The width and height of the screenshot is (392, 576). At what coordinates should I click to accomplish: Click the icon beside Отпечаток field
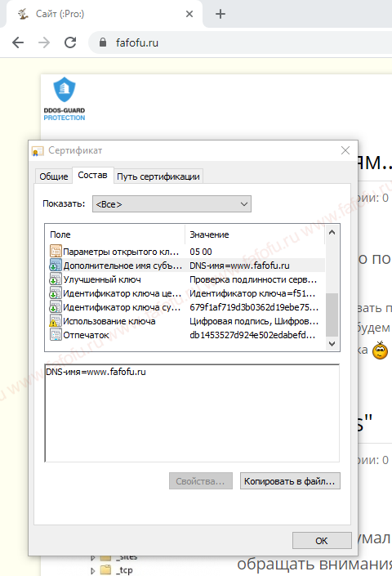coord(56,335)
